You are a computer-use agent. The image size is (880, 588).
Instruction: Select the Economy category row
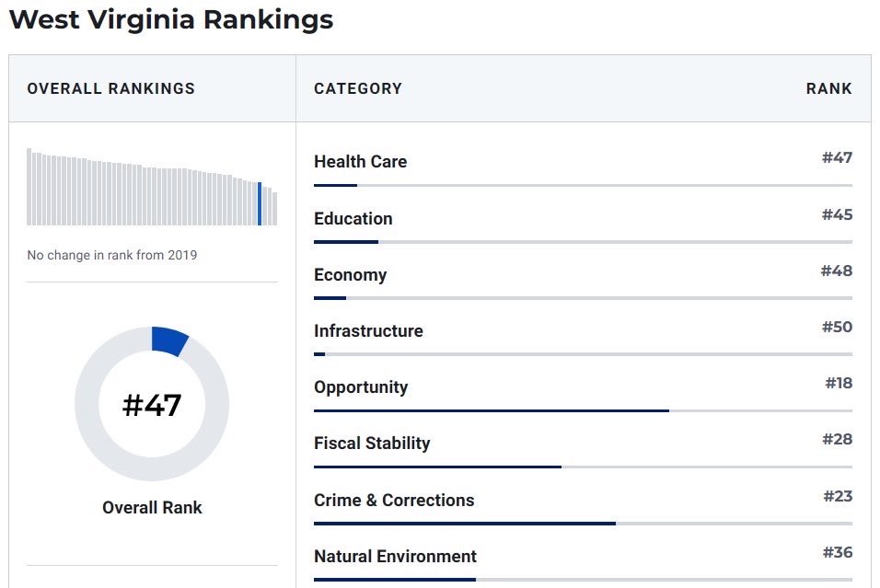coord(350,275)
